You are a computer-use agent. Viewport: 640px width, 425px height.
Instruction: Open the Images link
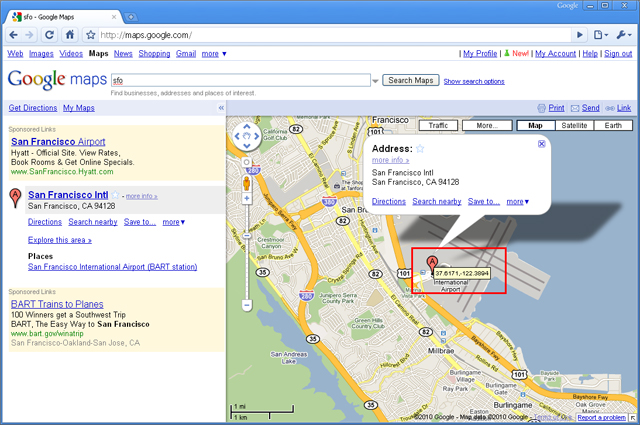tap(41, 53)
